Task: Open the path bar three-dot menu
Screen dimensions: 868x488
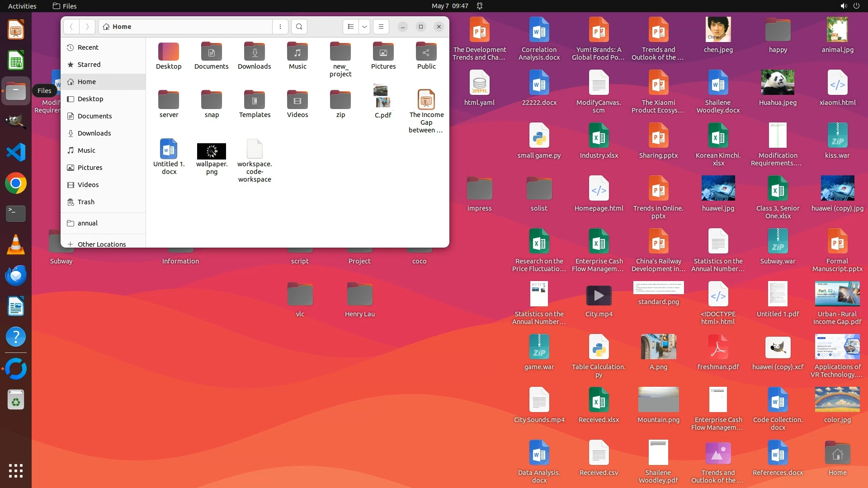Action: tap(280, 27)
